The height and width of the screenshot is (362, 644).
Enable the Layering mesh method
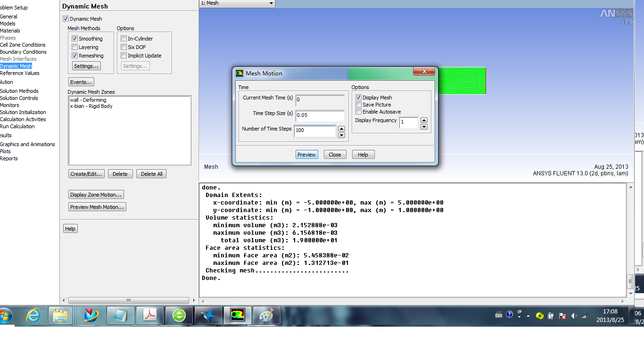(74, 47)
